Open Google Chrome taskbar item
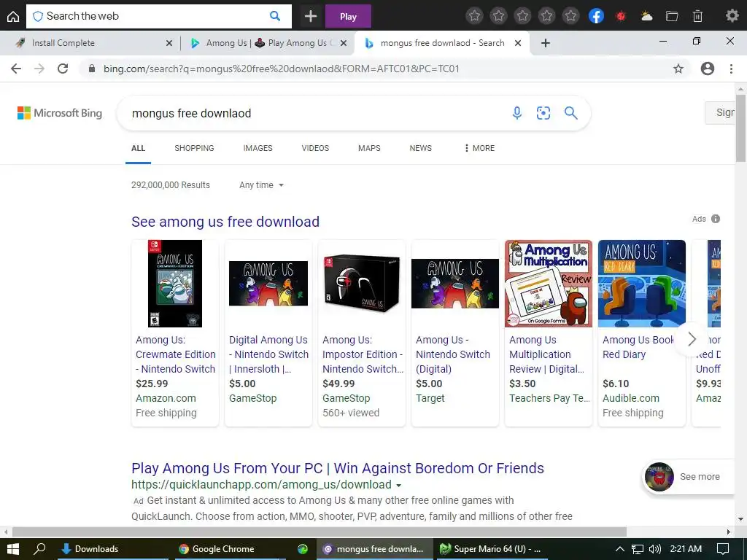 pyautogui.click(x=230, y=549)
